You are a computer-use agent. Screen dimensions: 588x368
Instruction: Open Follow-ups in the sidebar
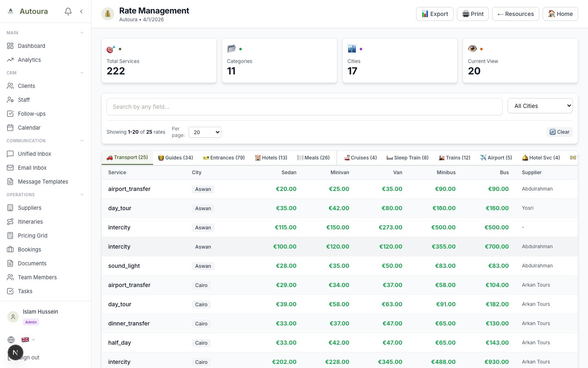(45, 114)
